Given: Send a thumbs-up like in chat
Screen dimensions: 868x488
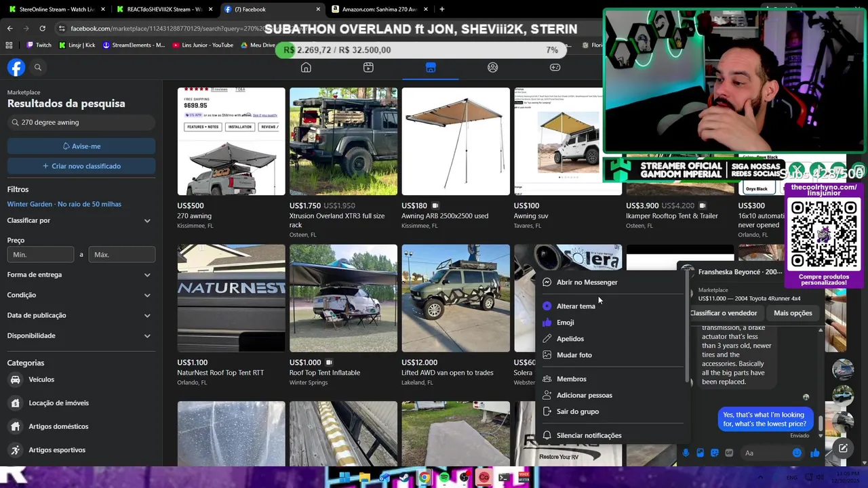Looking at the screenshot, I should tap(814, 453).
